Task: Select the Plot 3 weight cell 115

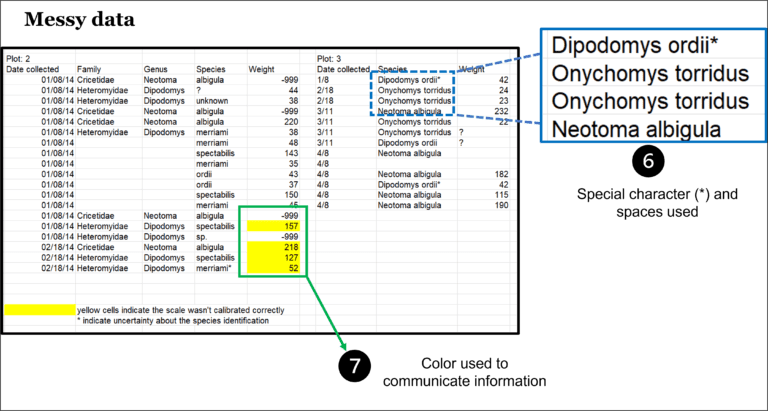Action: tap(501, 195)
